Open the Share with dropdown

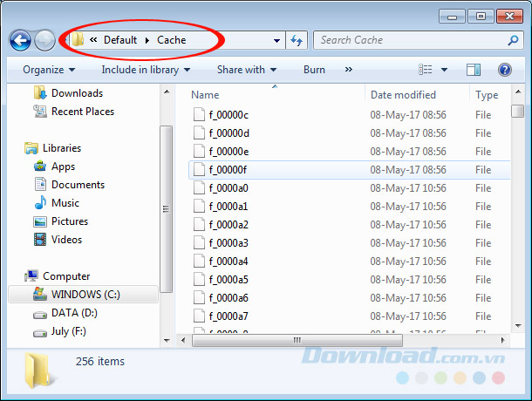coord(247,70)
